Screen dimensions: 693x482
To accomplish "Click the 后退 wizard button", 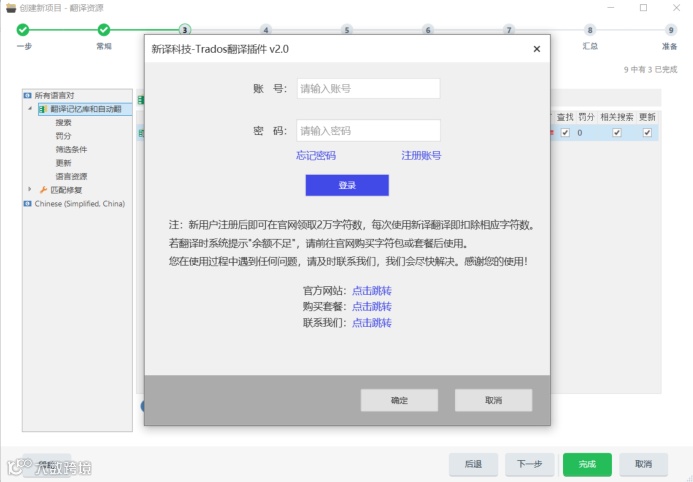I will pos(473,464).
